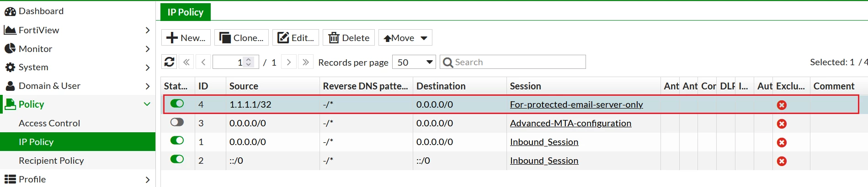This screenshot has height=187, width=868.
Task: Click the refresh list icon
Action: [x=169, y=62]
